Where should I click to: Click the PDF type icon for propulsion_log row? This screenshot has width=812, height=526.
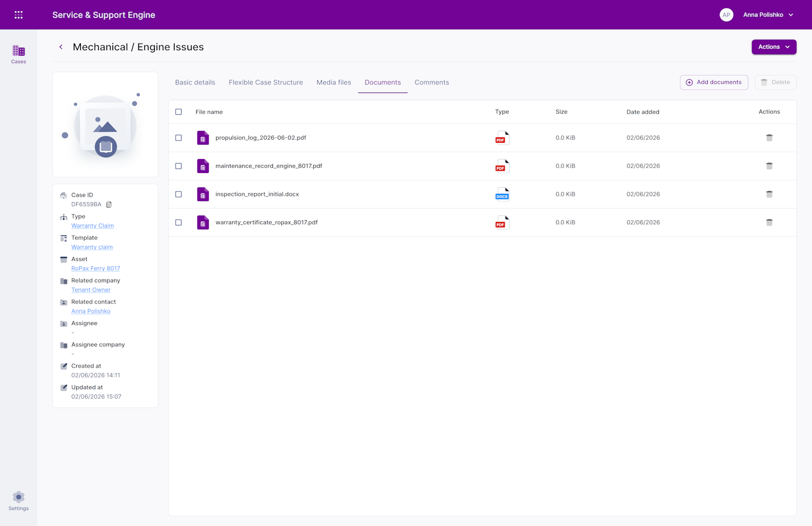(x=502, y=138)
